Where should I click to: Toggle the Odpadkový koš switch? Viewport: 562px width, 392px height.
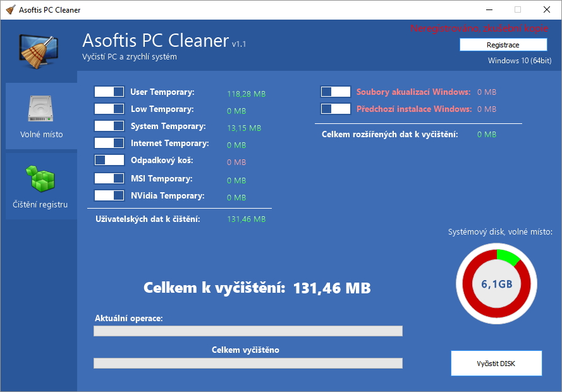(x=109, y=160)
